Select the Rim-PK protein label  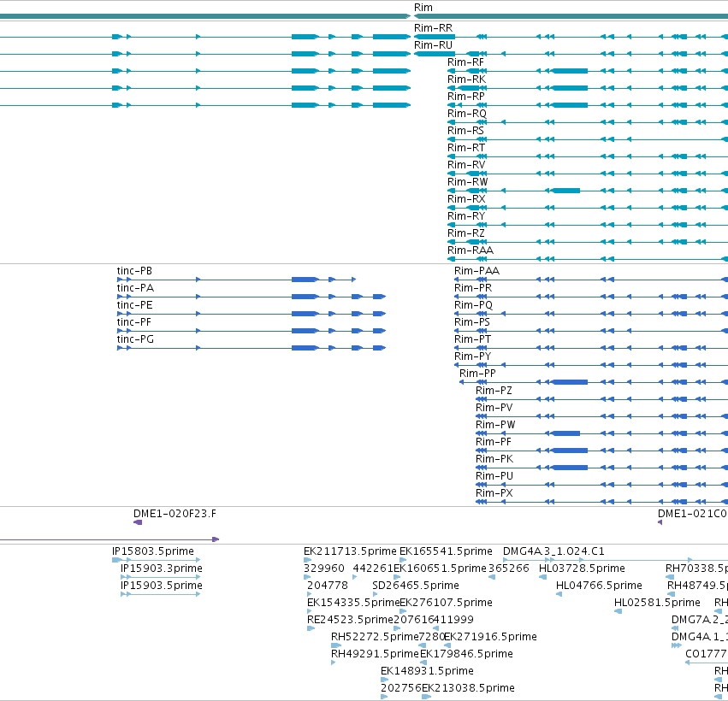[x=494, y=459]
